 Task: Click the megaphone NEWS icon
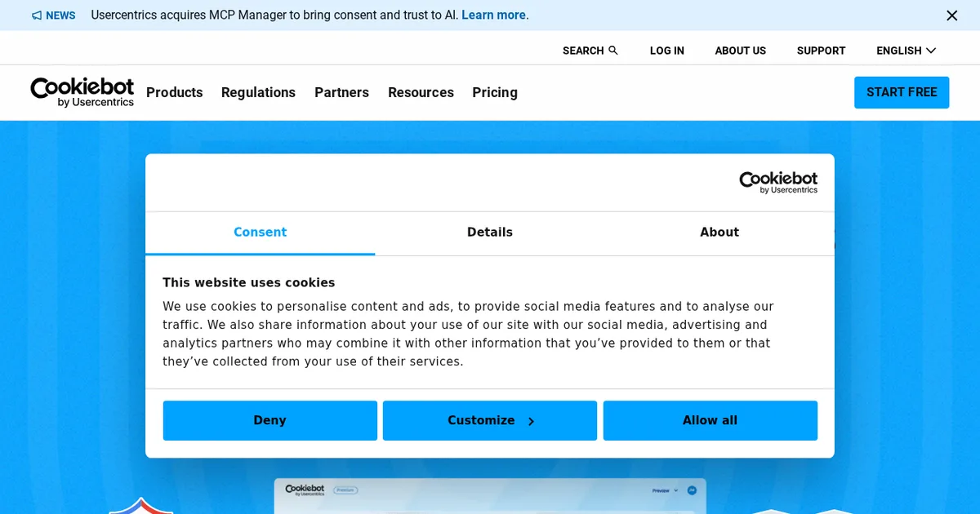point(37,16)
